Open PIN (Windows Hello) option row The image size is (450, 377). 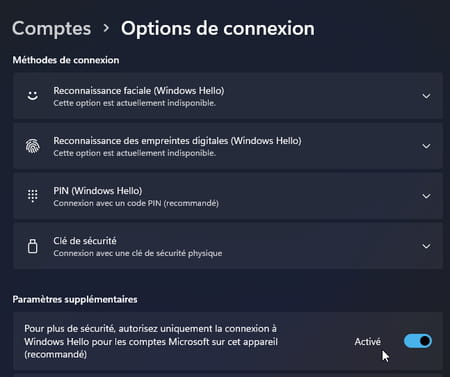228,196
